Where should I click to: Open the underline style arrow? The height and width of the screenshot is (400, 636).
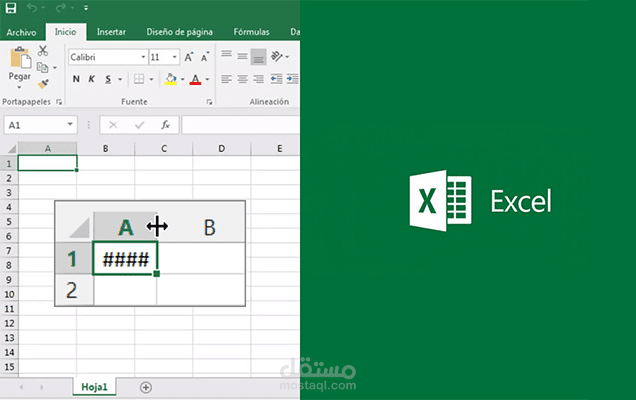pos(120,79)
